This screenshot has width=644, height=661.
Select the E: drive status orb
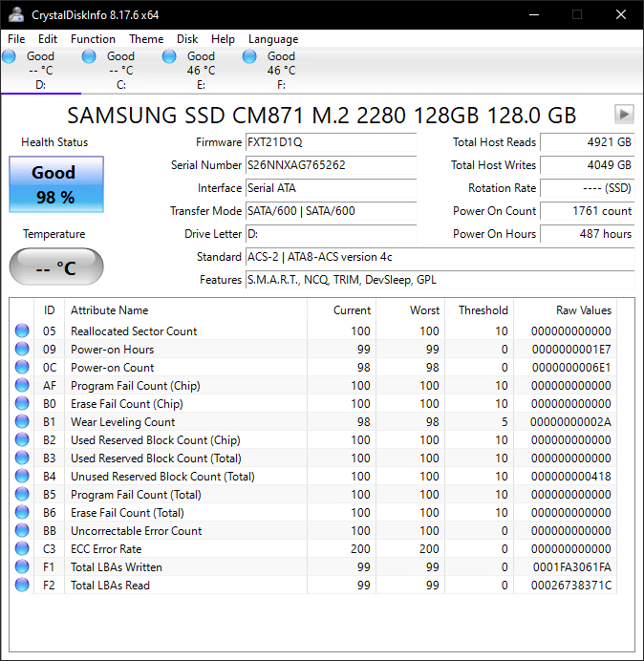pos(169,56)
